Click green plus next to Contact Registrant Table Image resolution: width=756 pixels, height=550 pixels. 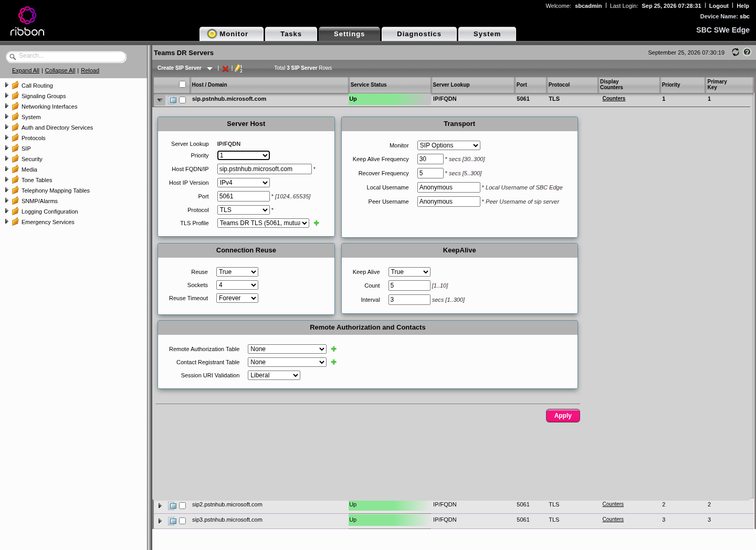pos(333,362)
